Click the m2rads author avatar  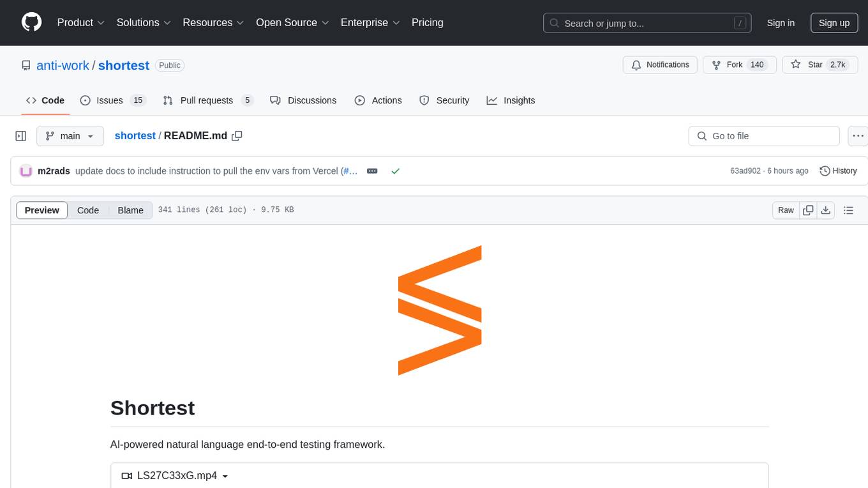(26, 171)
